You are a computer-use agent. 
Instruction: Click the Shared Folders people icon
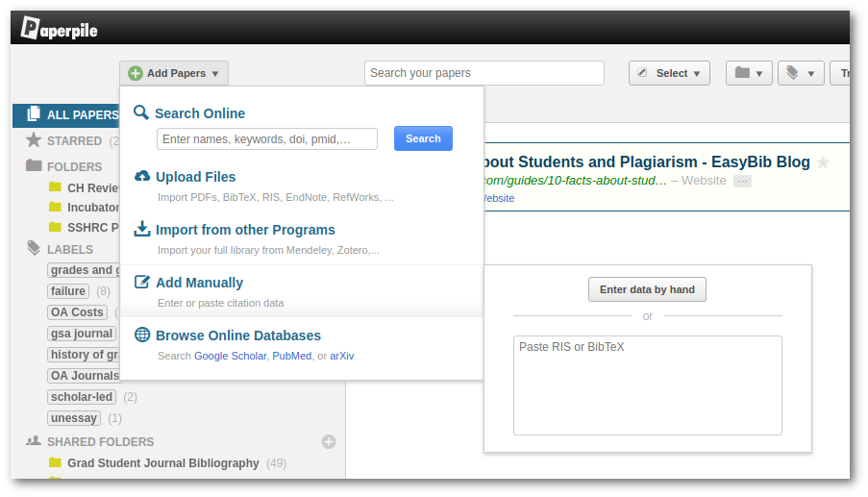click(34, 440)
